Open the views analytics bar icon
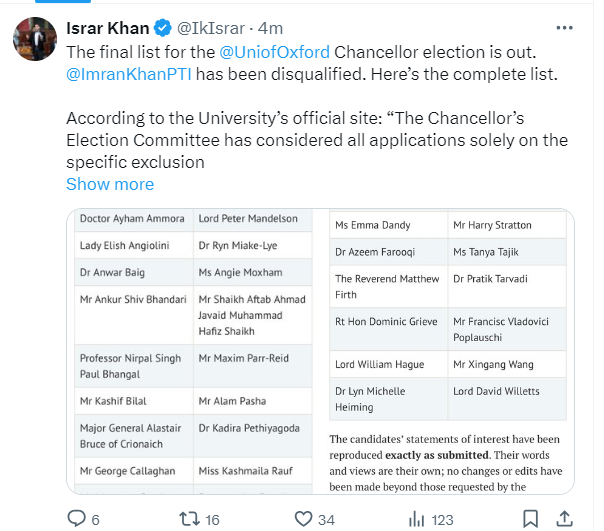This screenshot has height=531, width=604. (417, 518)
